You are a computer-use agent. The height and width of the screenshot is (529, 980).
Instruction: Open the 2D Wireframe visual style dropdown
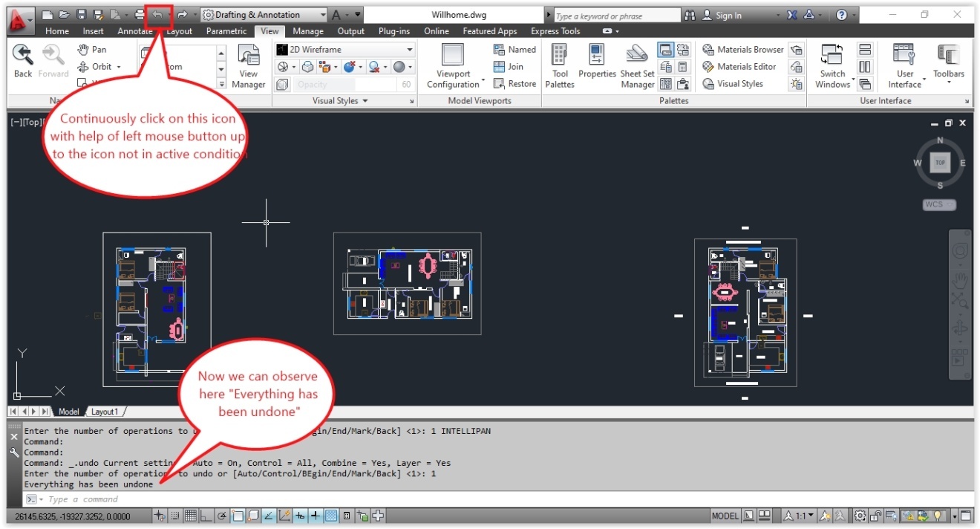[345, 48]
